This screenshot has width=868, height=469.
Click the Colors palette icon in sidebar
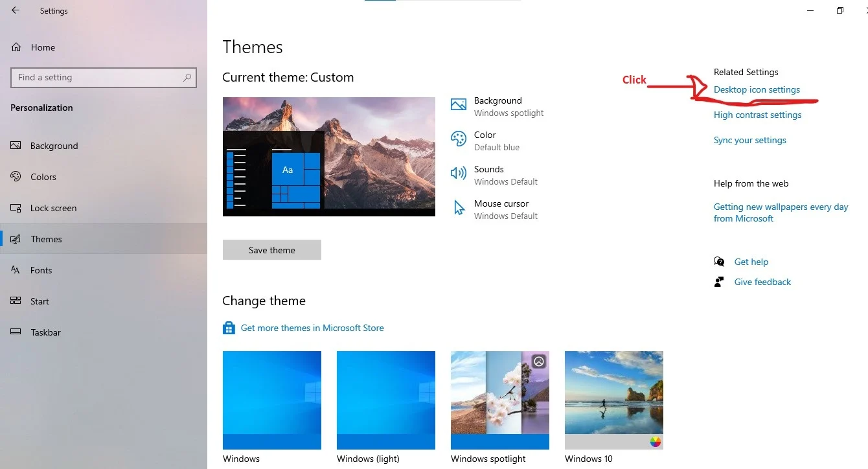(16, 177)
